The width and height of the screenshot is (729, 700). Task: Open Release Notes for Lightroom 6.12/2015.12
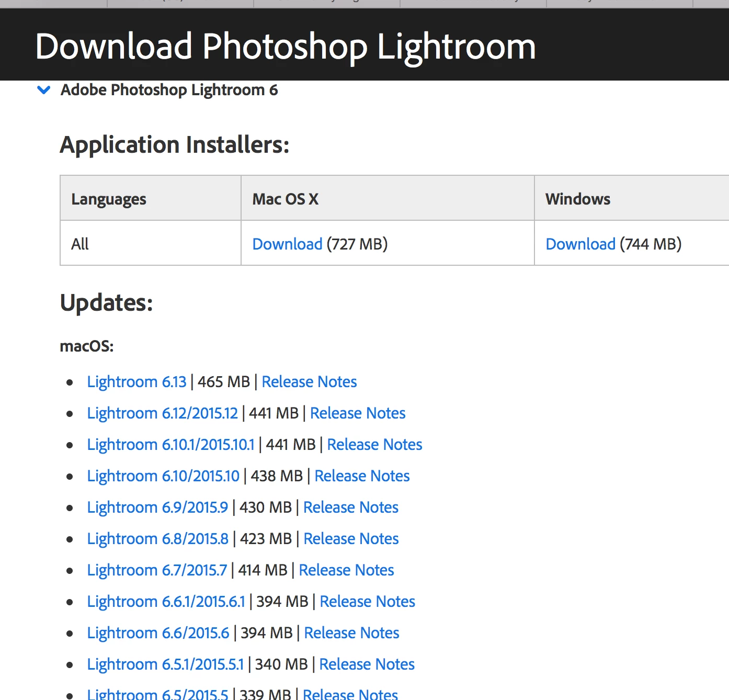coord(358,413)
